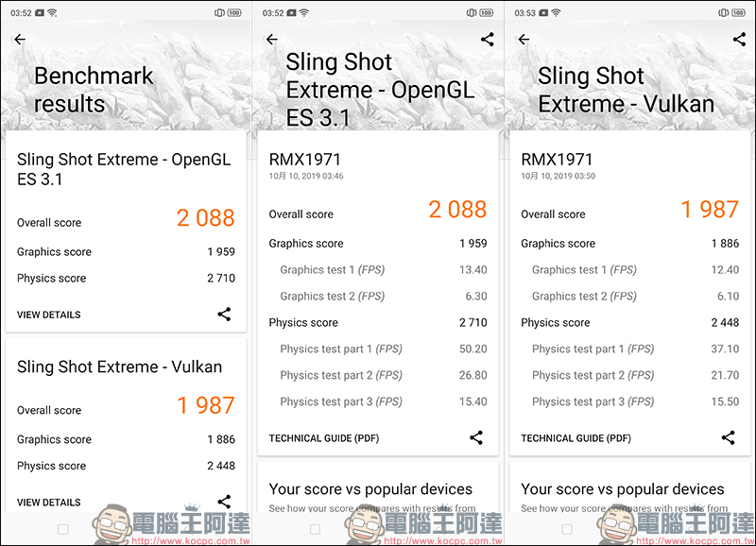Tap square nav button on right screen

pos(567,529)
